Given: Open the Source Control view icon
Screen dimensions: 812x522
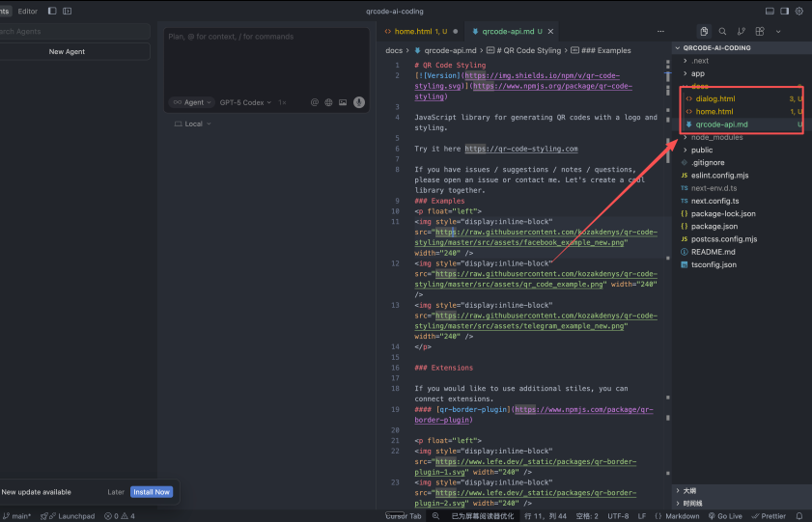Looking at the screenshot, I should pyautogui.click(x=741, y=32).
